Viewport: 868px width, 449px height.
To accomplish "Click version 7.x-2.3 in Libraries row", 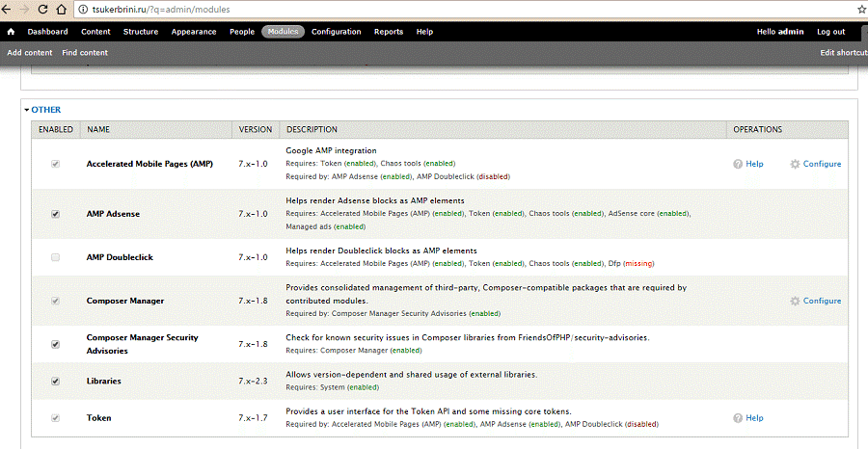I will 253,381.
